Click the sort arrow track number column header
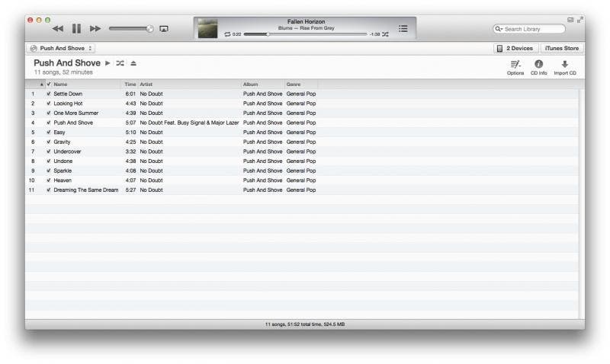610x364 pixels. click(36, 85)
